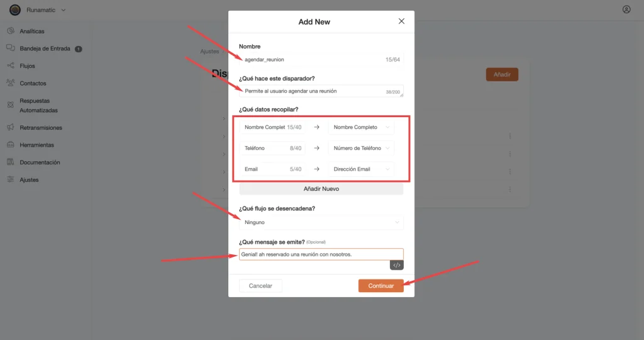Image resolution: width=644 pixels, height=340 pixels.
Task: Click the Ajustes sliders icon
Action: tap(11, 179)
